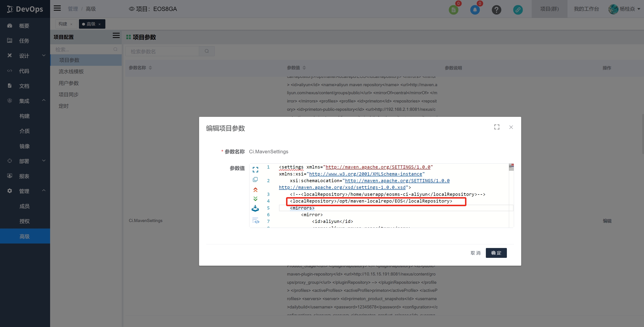
Task: Click the blue import/download icon in editor
Action: 255,208
